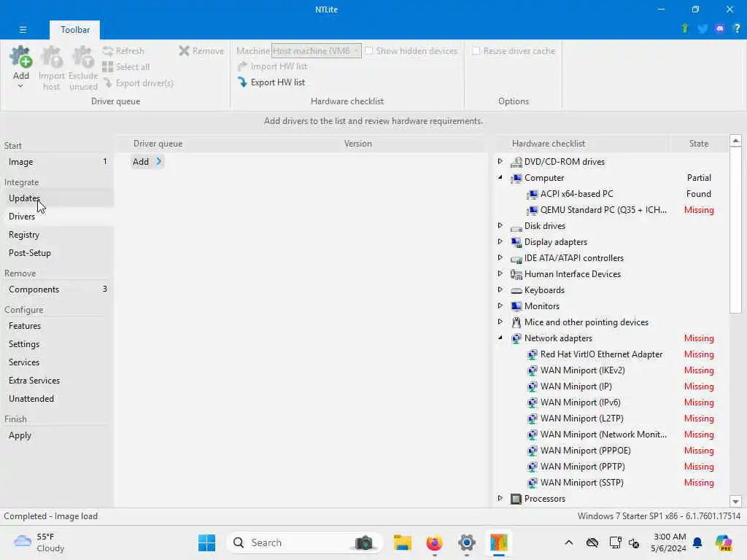
Task: Click the Version column header
Action: point(357,144)
